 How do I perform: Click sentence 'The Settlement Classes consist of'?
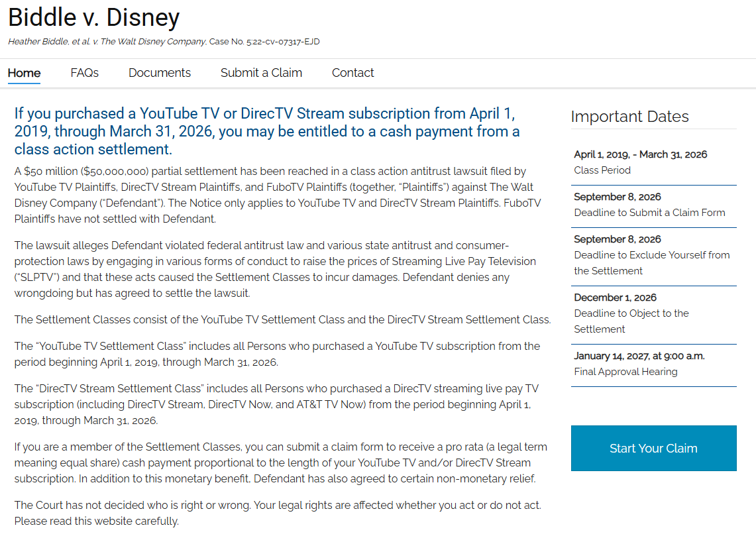click(x=282, y=320)
